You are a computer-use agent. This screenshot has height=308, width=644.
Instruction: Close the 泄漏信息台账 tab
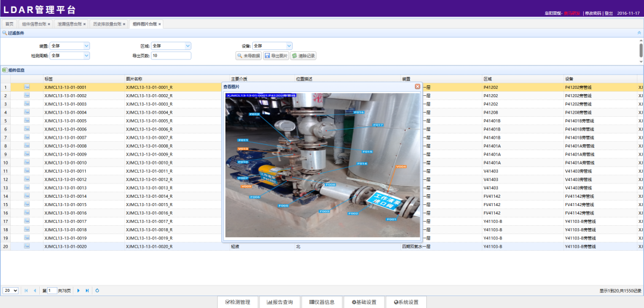85,24
